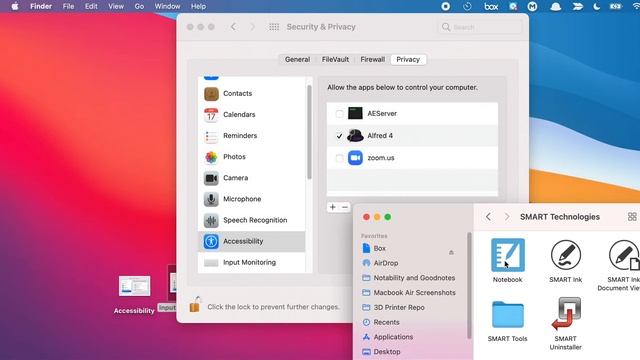Switch to the FileVault tab
The image size is (640, 360).
(x=335, y=60)
